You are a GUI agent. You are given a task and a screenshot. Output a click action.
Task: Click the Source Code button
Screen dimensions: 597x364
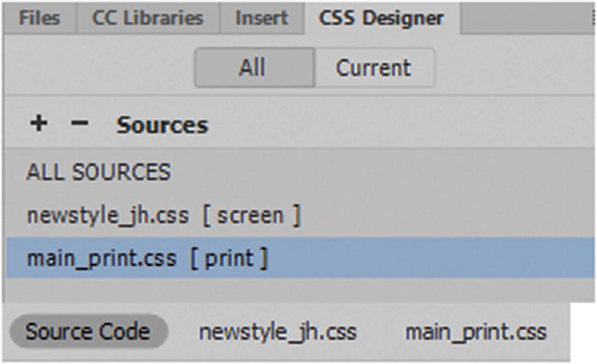(88, 332)
